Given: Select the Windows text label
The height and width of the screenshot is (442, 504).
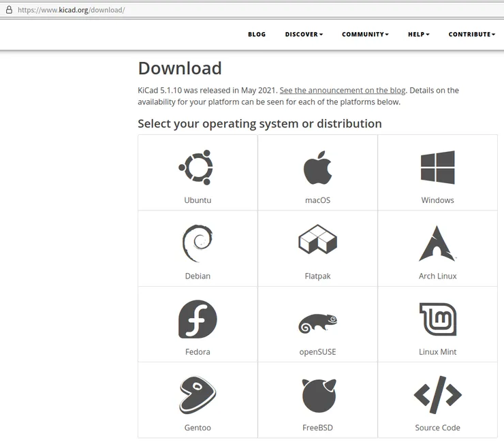Looking at the screenshot, I should [437, 200].
